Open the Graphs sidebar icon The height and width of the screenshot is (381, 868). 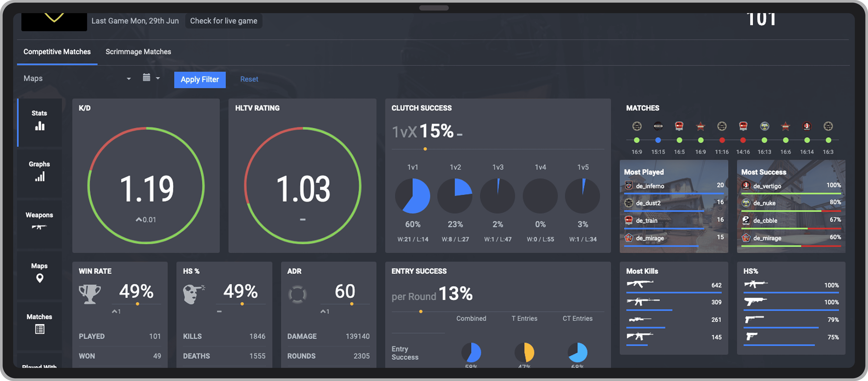39,176
